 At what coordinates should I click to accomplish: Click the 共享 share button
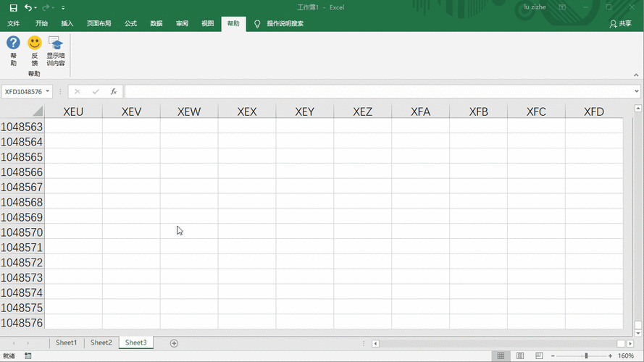pyautogui.click(x=621, y=24)
